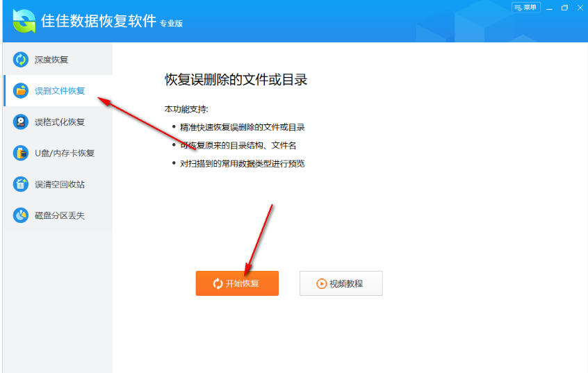The width and height of the screenshot is (588, 373).
Task: Open the 菜单 menu button
Action: 526,8
